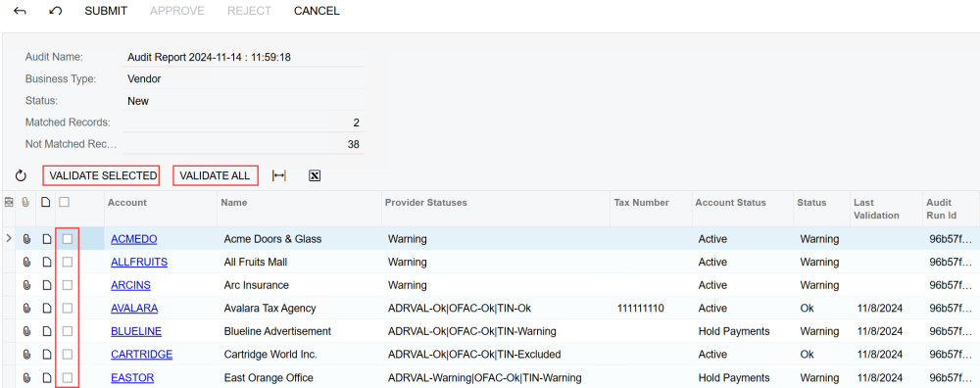This screenshot has width=980, height=388.
Task: Click VALIDATE ALL button
Action: pyautogui.click(x=215, y=175)
